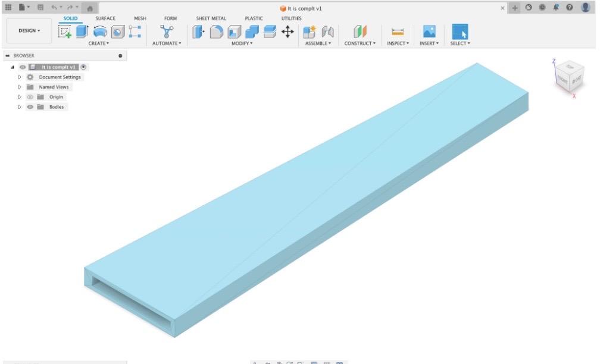
Task: Save the document with the save icon
Action: click(x=40, y=7)
